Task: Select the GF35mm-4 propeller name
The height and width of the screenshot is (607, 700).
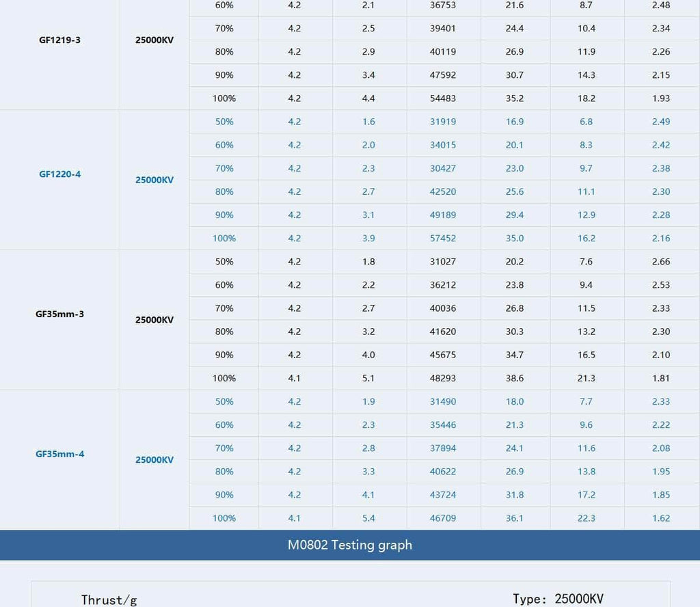Action: [59, 454]
